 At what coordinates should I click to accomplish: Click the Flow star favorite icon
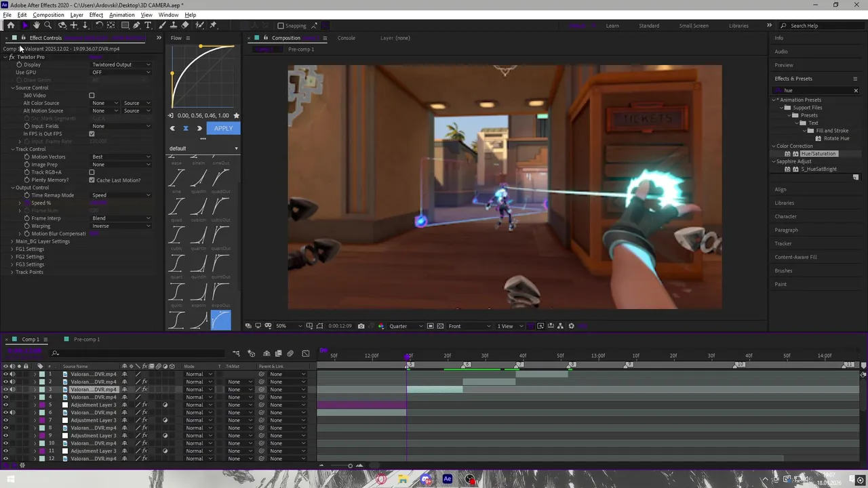[236, 115]
